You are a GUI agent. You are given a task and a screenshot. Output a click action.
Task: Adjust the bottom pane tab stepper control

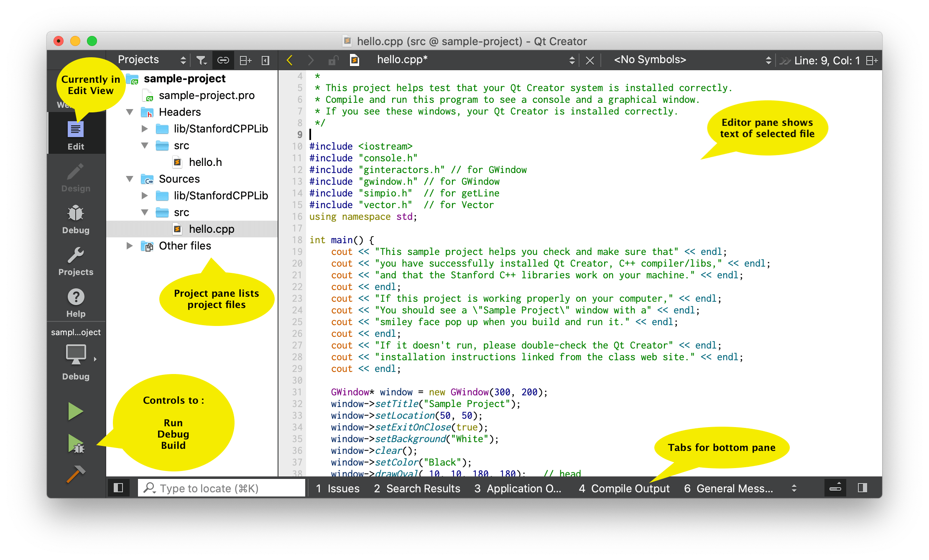pyautogui.click(x=794, y=487)
